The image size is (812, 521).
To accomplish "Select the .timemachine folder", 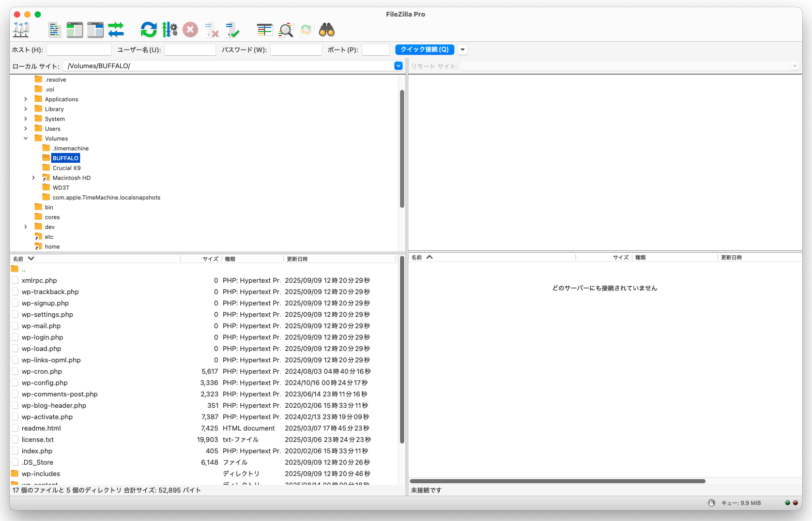I will pyautogui.click(x=71, y=148).
